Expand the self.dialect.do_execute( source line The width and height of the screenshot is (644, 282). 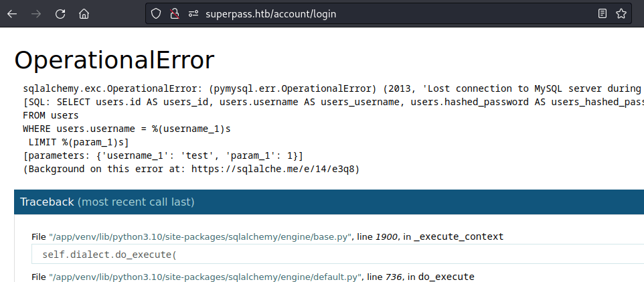108,255
